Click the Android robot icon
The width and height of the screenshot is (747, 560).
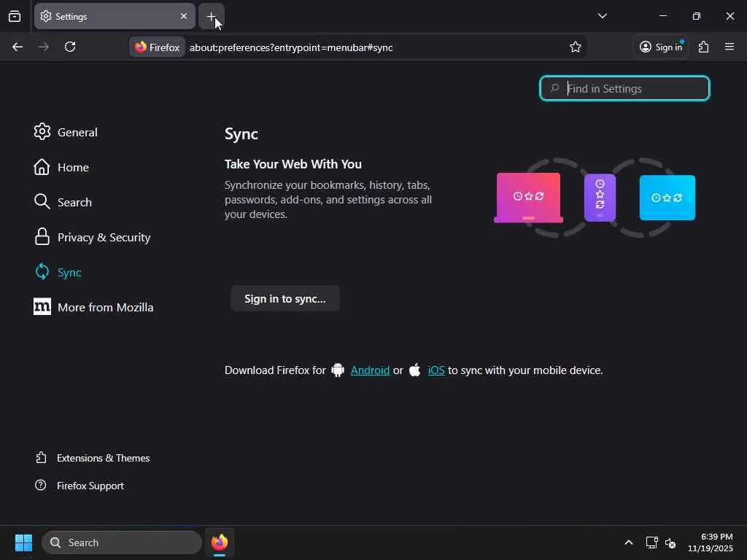click(338, 370)
